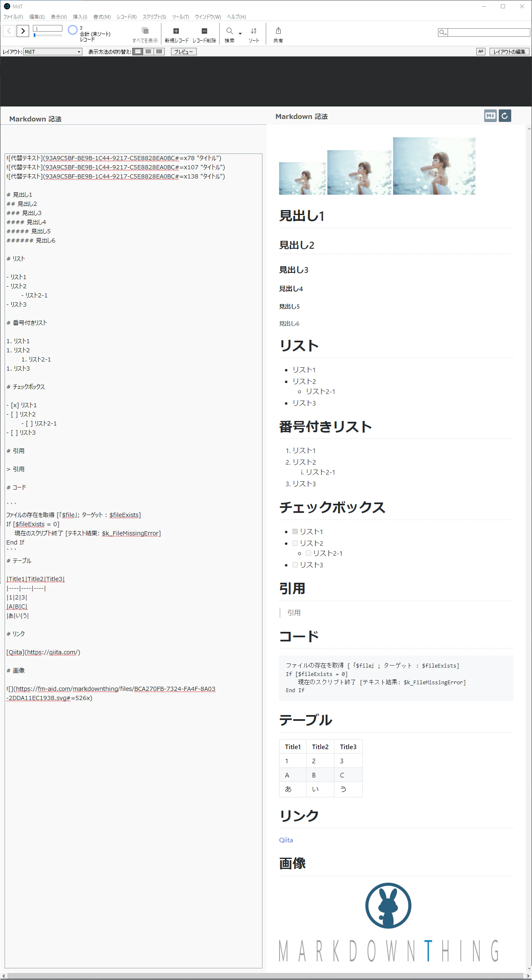The image size is (532, 980).
Task: Click the quick find magnifier icon
Action: click(x=443, y=32)
